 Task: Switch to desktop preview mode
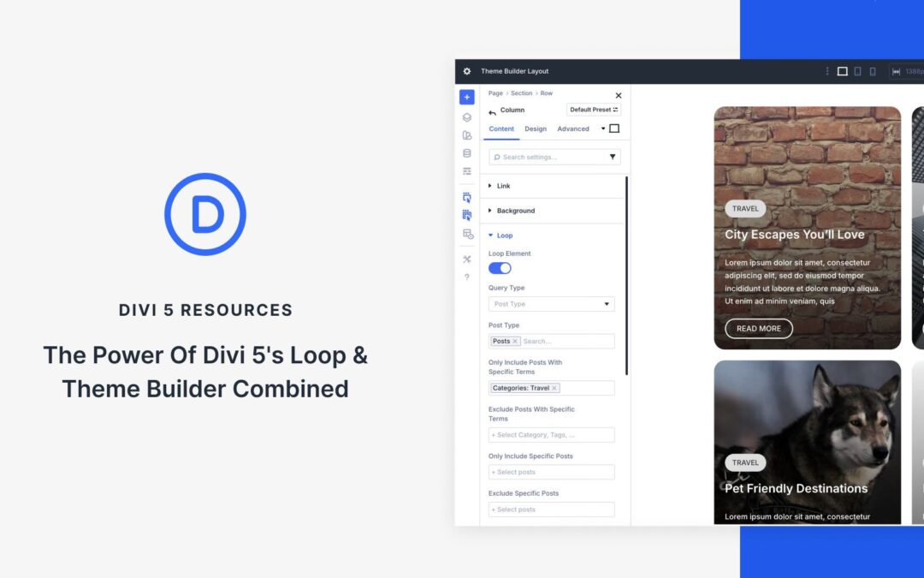843,71
